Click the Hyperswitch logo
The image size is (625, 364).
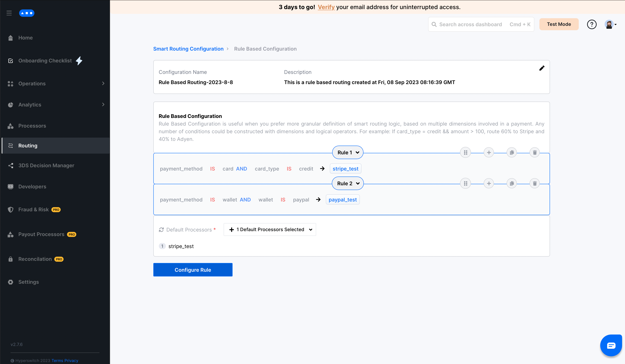[27, 13]
